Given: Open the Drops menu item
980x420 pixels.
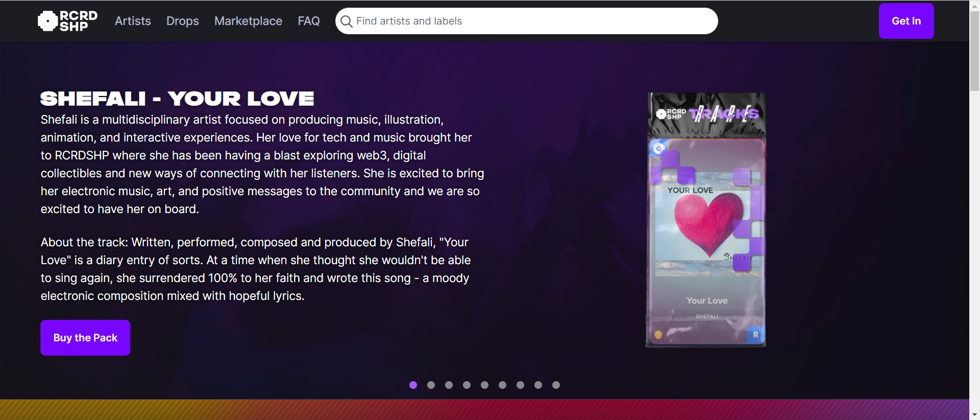Looking at the screenshot, I should [x=182, y=21].
